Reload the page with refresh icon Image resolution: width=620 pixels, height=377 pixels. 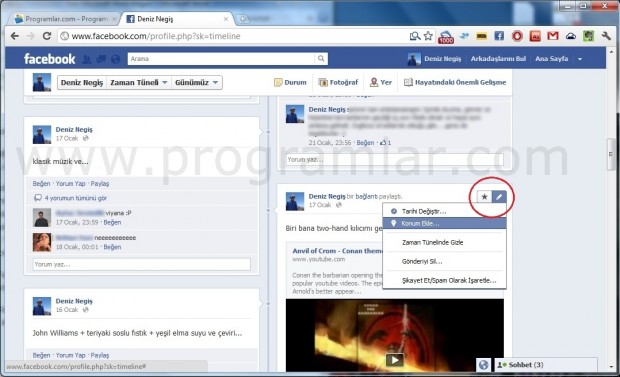47,36
